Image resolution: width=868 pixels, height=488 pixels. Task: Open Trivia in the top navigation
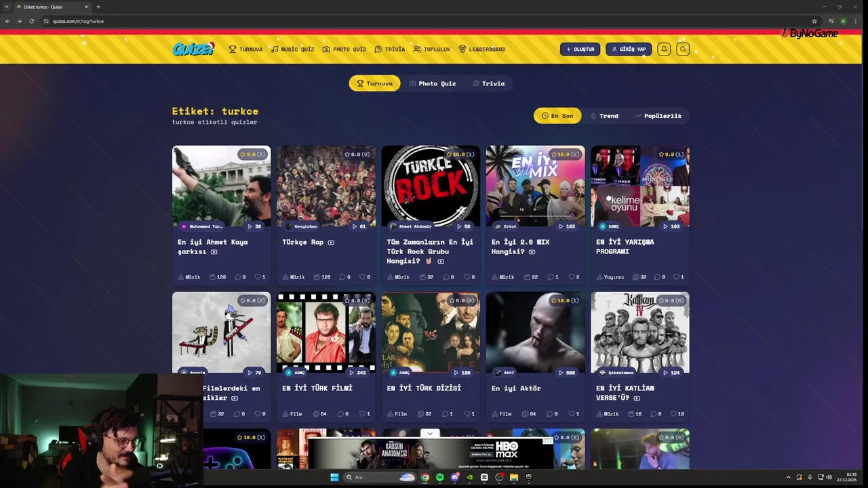point(390,49)
